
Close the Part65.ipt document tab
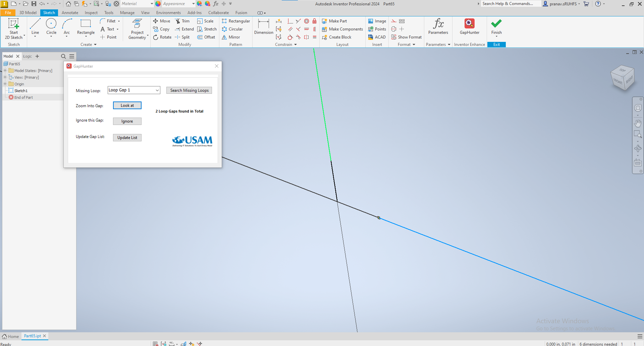pyautogui.click(x=44, y=336)
